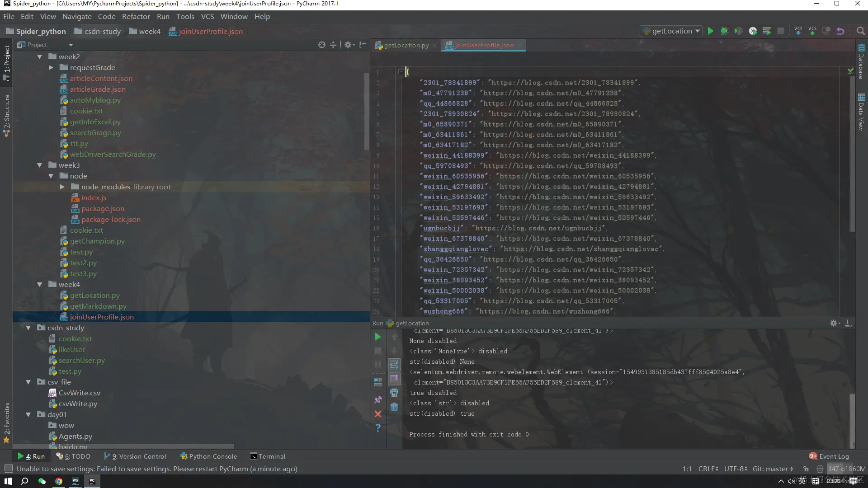The image size is (868, 488).
Task: Open the Search Everywhere magnifier icon
Action: coord(860,31)
